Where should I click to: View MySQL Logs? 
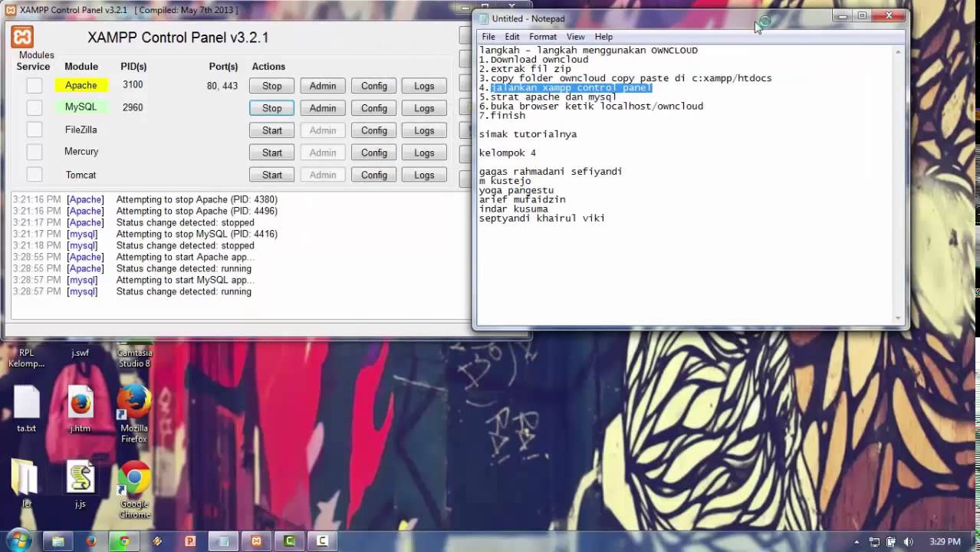[424, 108]
